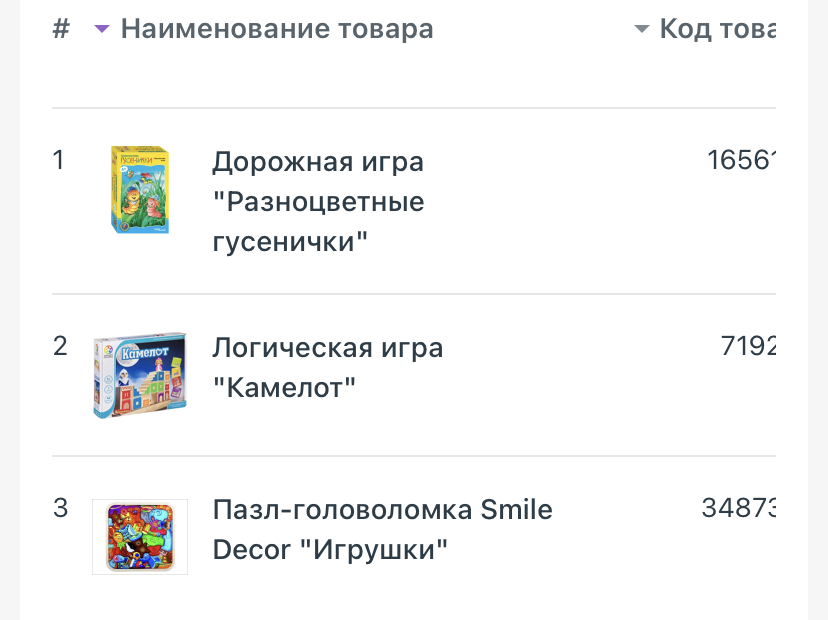Open the Логическая игра "Камелот" product link

(x=327, y=368)
